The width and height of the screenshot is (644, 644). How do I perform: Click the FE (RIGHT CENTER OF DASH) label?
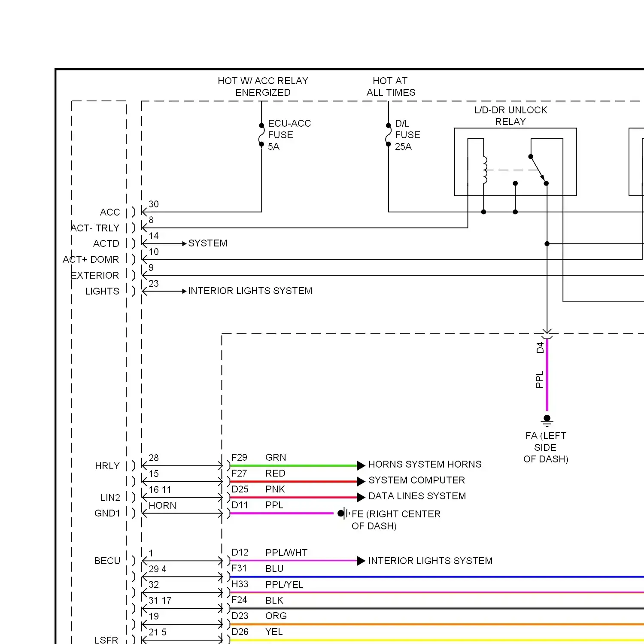(396, 520)
